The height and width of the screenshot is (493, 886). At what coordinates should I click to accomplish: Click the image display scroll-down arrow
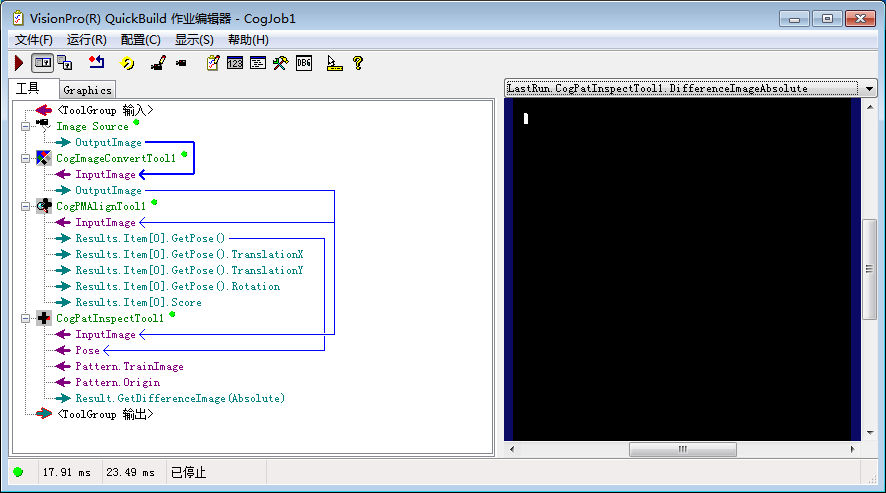point(870,433)
